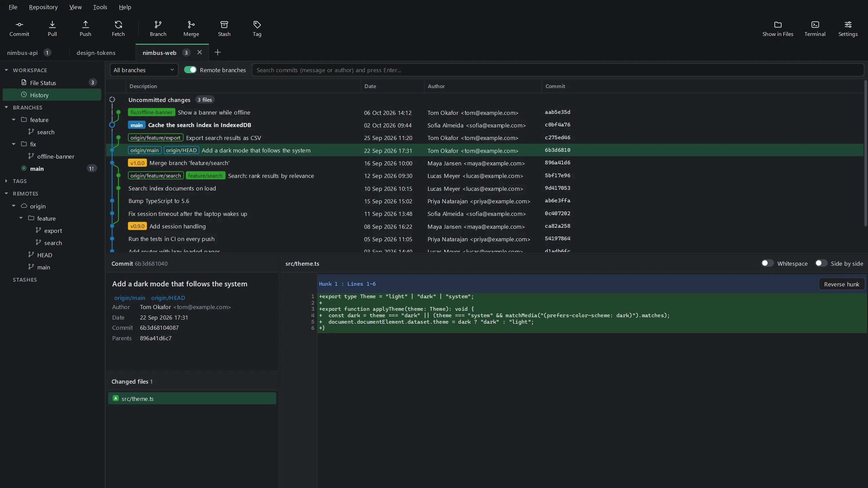Screen dimensions: 868x488
Task: Toggle the Remote branches switch
Action: click(x=190, y=70)
